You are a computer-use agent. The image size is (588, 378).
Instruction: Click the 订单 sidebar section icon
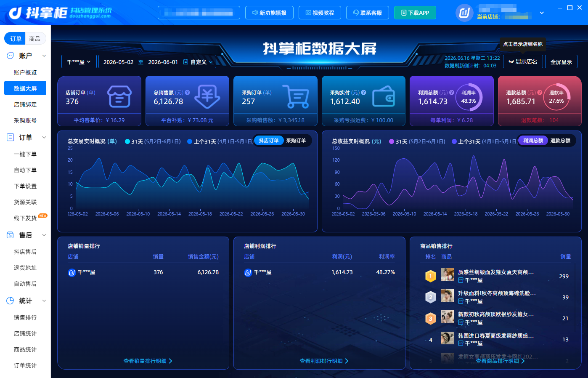(11, 137)
